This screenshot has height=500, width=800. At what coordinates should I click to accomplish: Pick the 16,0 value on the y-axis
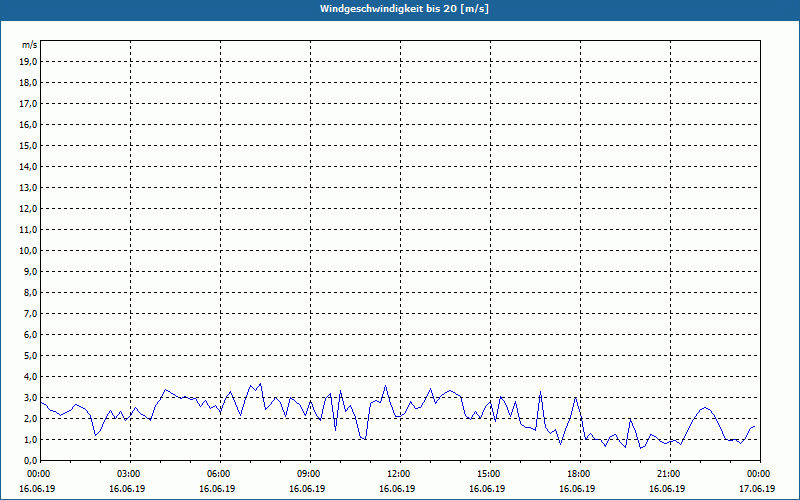tap(30, 124)
